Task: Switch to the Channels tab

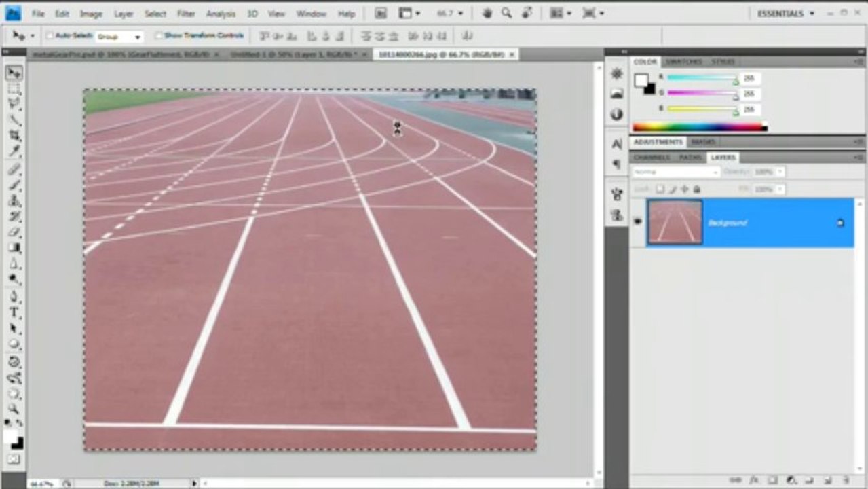Action: [652, 158]
